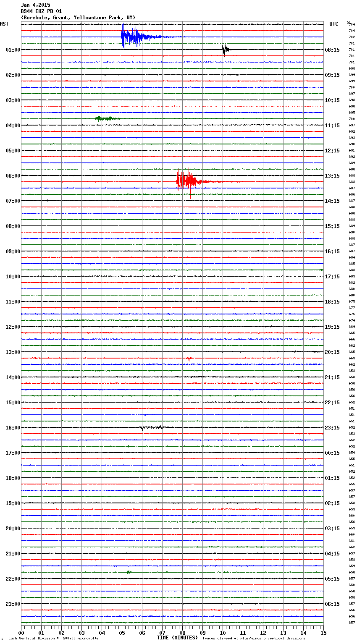The image size is (357, 644).
Task: Click the '07:00' MST time label
Action: point(13,201)
